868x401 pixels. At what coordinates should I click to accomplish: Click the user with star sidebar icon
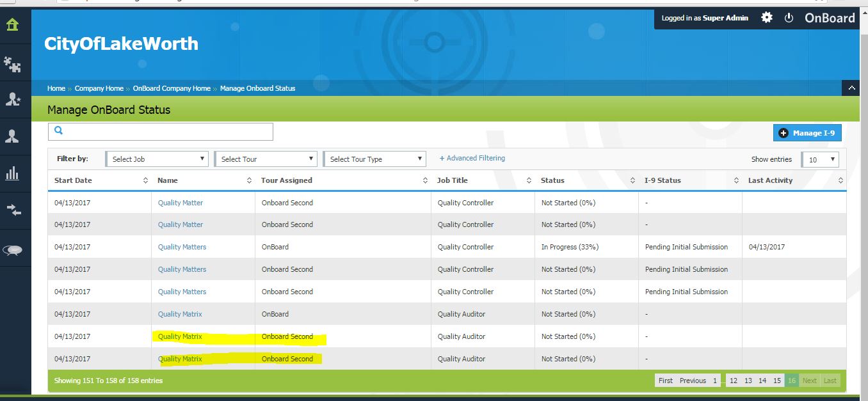click(x=12, y=99)
